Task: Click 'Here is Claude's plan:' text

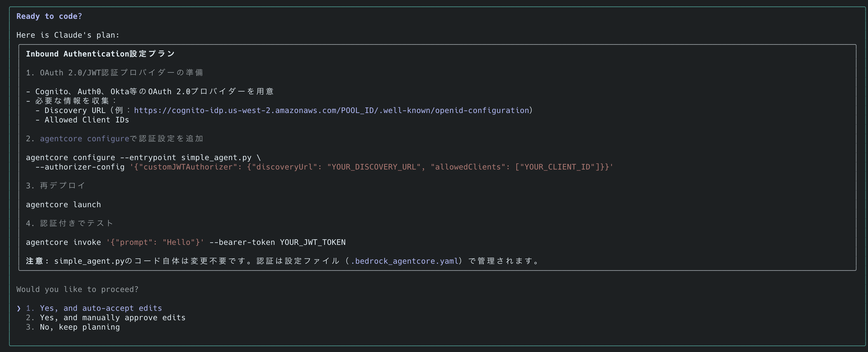Action: pyautogui.click(x=68, y=35)
